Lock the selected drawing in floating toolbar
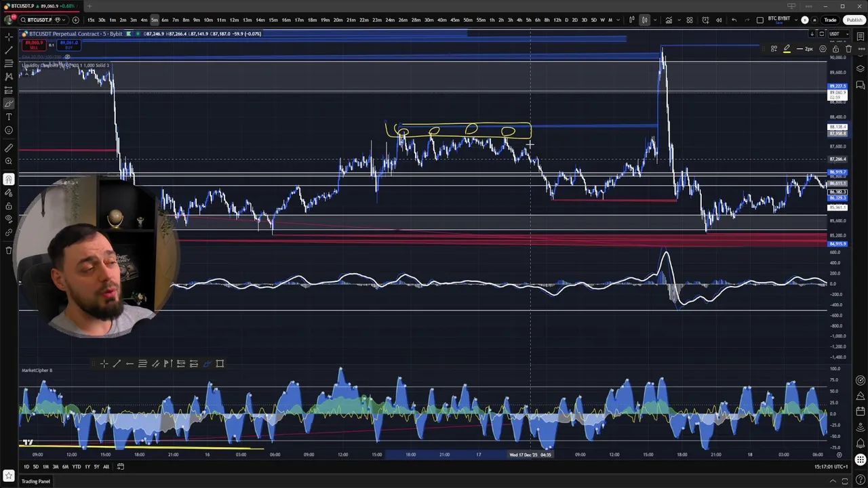 pos(835,49)
